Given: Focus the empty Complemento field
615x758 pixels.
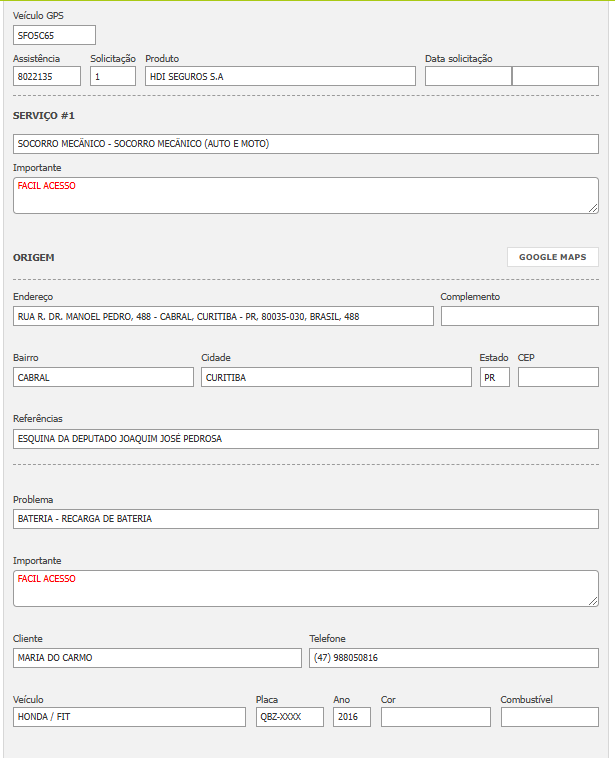Looking at the screenshot, I should [519, 316].
